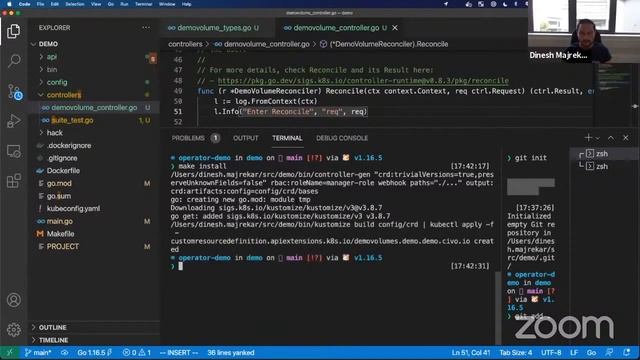Maximize the terminal panel with caret icon

point(611,138)
